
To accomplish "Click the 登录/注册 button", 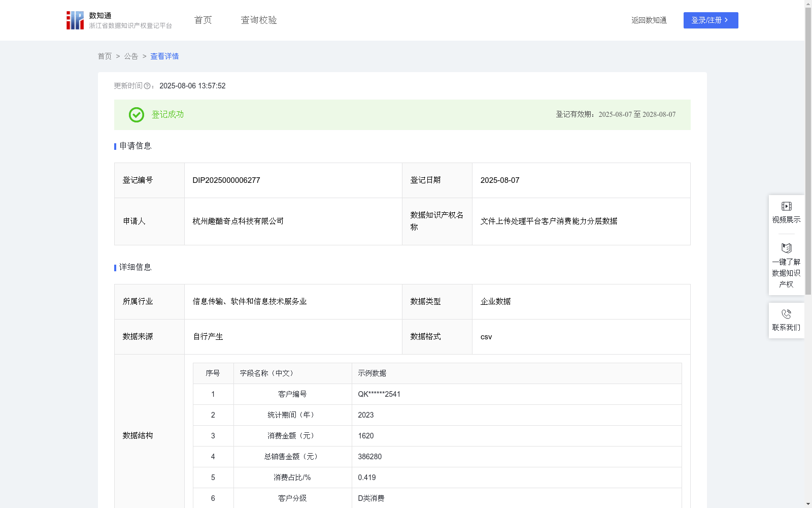I will (x=711, y=20).
